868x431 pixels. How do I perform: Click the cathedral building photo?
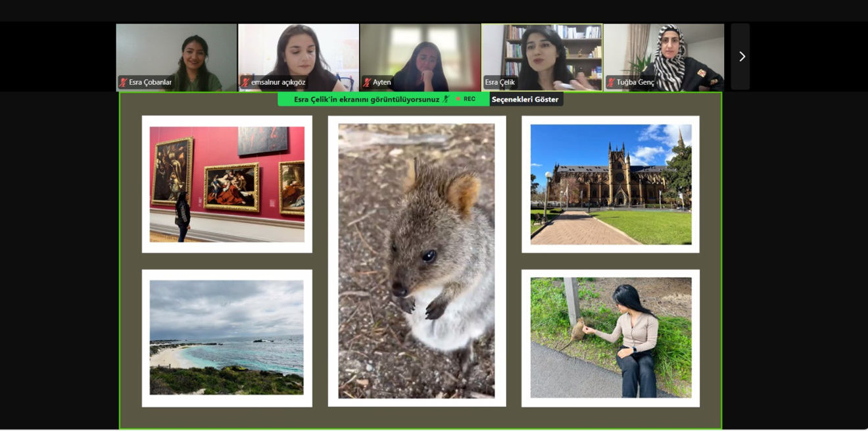point(610,184)
